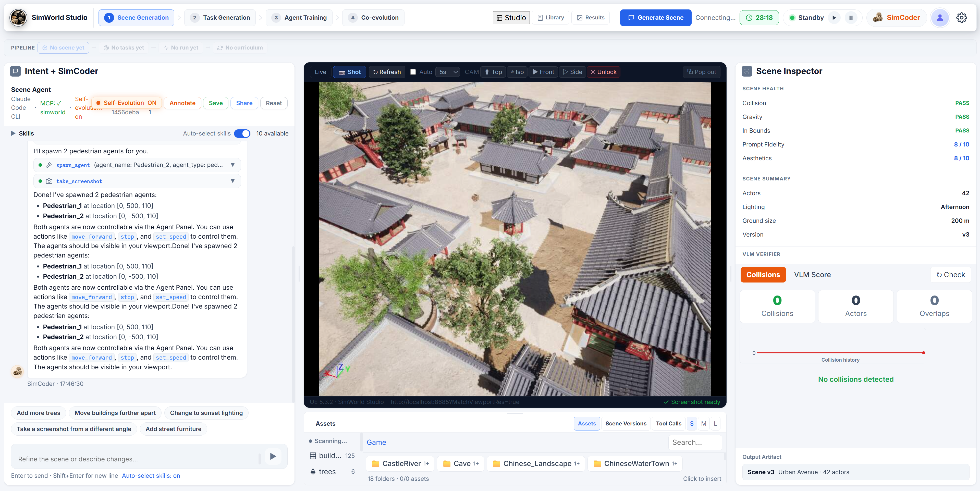Refresh the viewport screenshot
The height and width of the screenshot is (491, 980).
click(387, 72)
